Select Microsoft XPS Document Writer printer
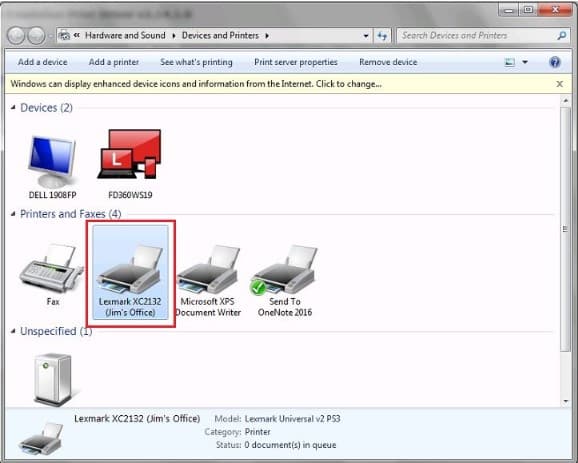 point(208,280)
